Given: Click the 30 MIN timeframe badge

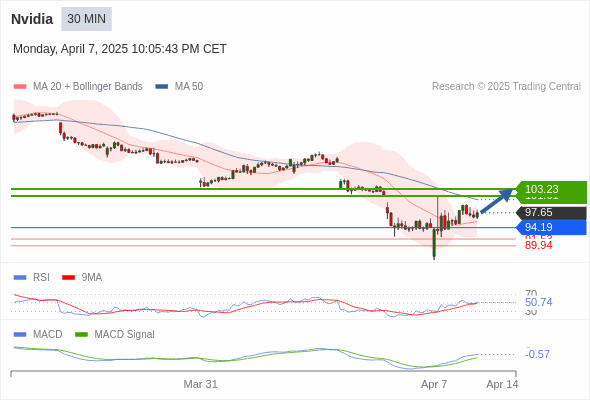Looking at the screenshot, I should tap(86, 19).
